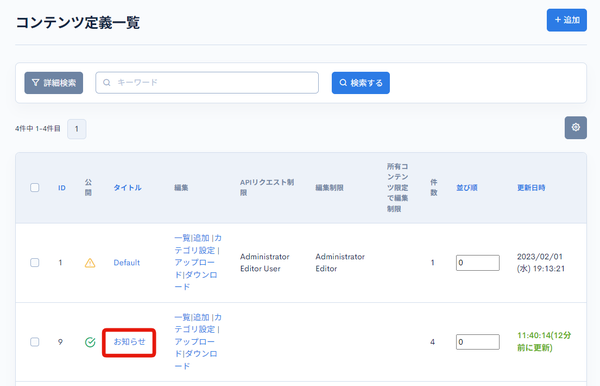Click the Administrator Editor cell under 編集制限
600x386 pixels.
[340, 262]
